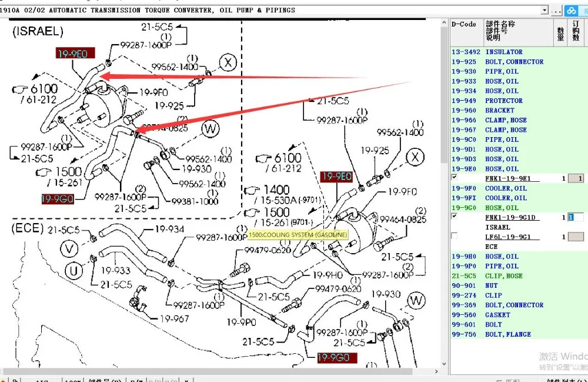Click 19-934 hose callout in ECE diagram
This screenshot has width=588, height=382.
pyautogui.click(x=169, y=229)
